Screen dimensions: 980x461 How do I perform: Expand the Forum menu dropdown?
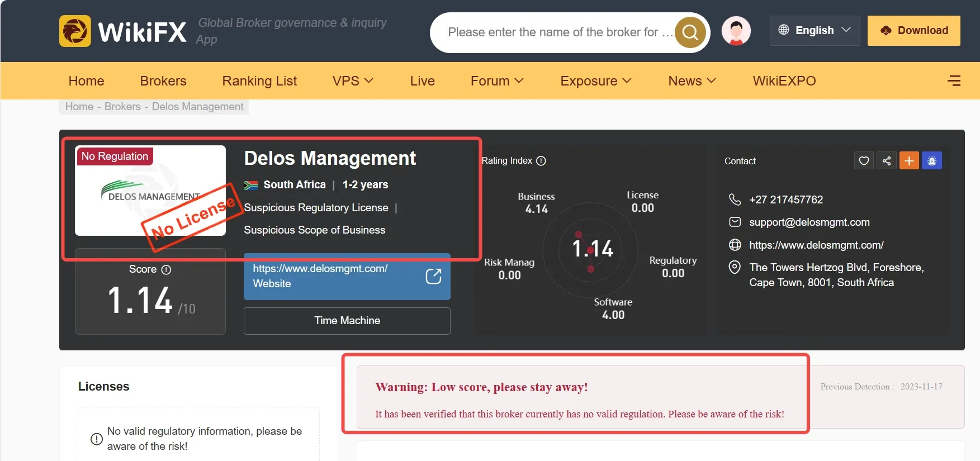(x=497, y=81)
